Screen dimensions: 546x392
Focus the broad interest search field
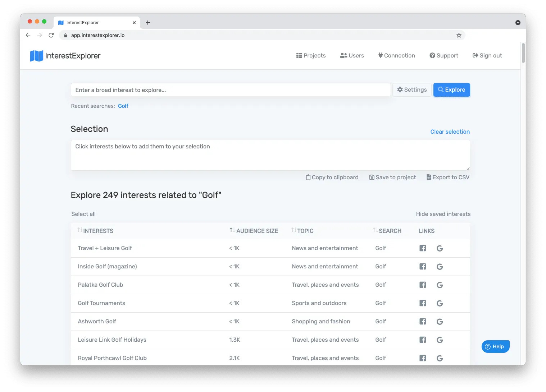(231, 90)
